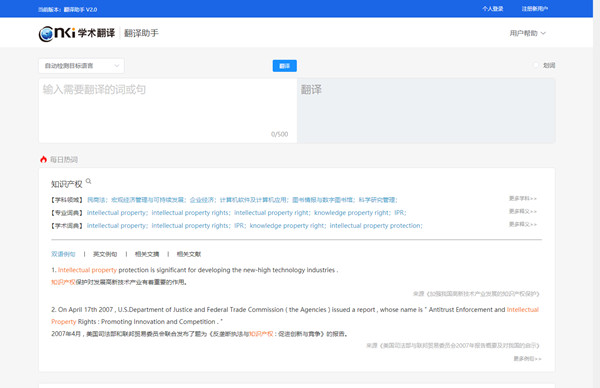Click 'intellectual property rights' in the 专业词典 row
Screen dimensions: 600x388
(x=190, y=213)
